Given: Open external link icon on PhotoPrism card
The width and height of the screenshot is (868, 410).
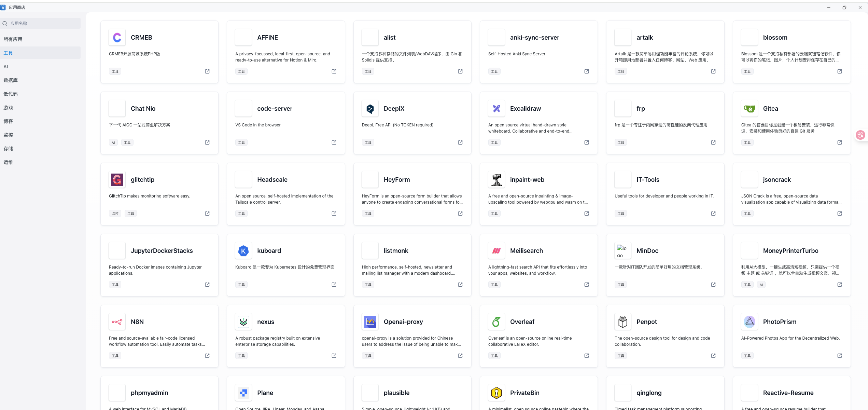Looking at the screenshot, I should click(x=839, y=356).
